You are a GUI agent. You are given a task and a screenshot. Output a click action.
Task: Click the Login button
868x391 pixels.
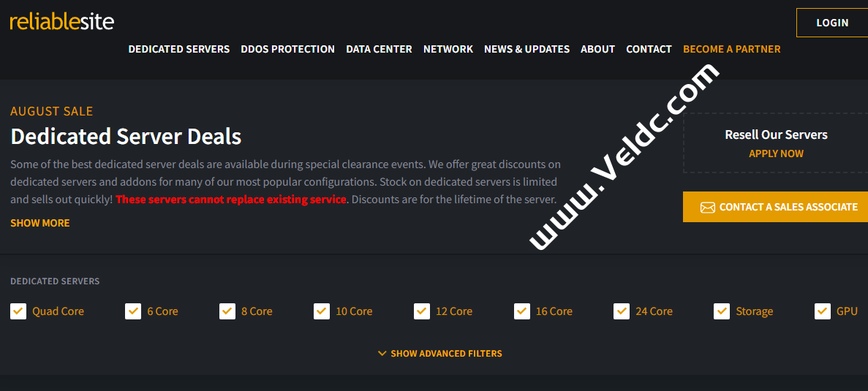coord(832,23)
